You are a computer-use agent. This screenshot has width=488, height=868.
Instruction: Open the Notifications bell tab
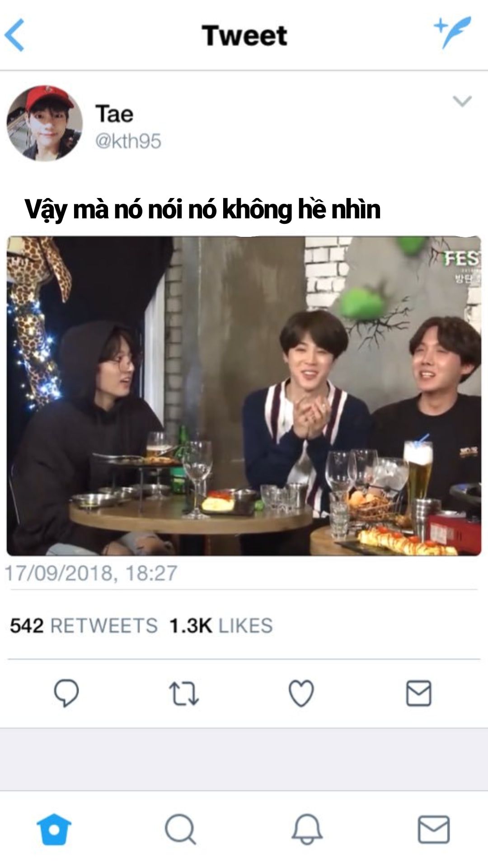(307, 830)
